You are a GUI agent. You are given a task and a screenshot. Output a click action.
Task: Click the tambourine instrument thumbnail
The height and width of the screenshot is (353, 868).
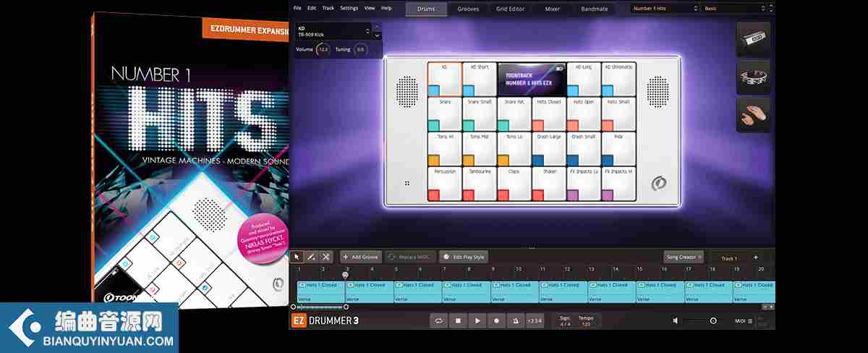(x=753, y=77)
